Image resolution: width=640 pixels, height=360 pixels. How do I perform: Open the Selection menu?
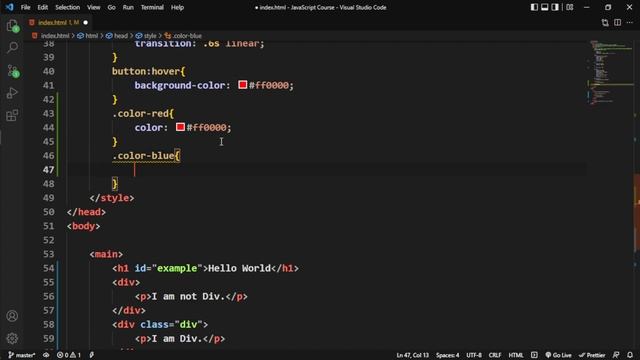click(x=67, y=7)
